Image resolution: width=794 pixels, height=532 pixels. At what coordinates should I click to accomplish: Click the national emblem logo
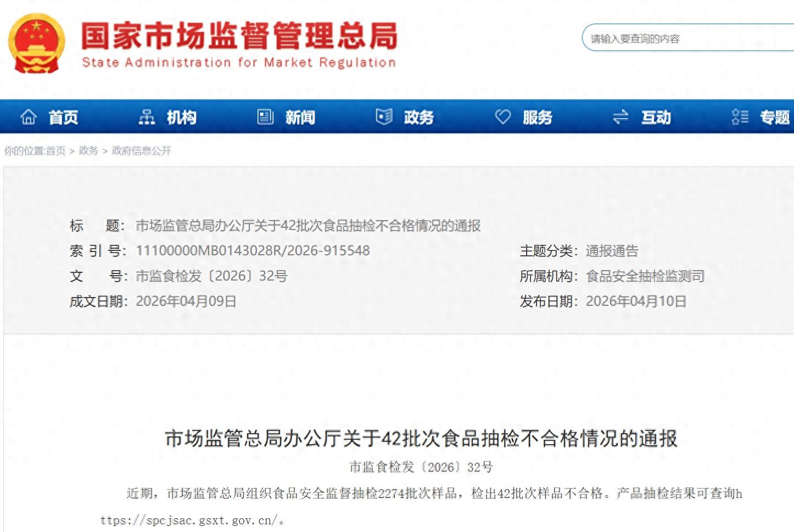[36, 44]
